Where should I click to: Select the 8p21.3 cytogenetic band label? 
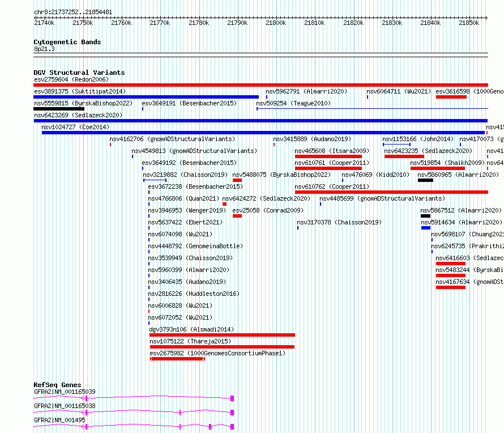tap(44, 49)
